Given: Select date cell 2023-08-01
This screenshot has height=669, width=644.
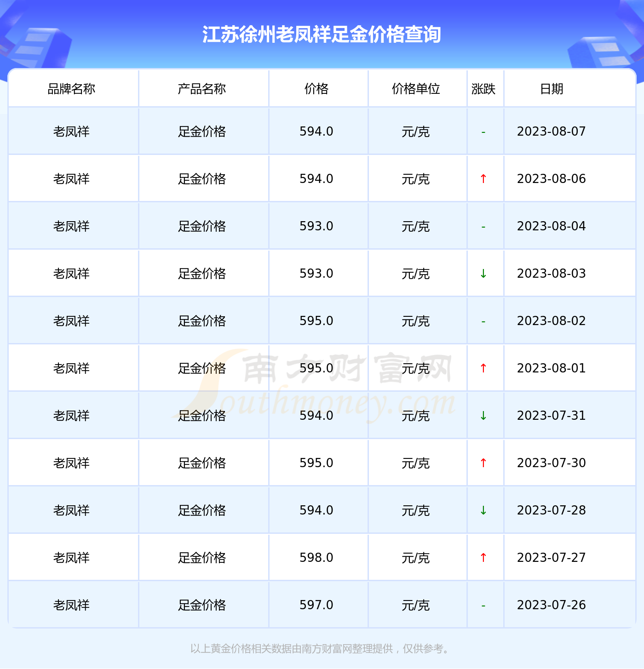Looking at the screenshot, I should [x=552, y=368].
